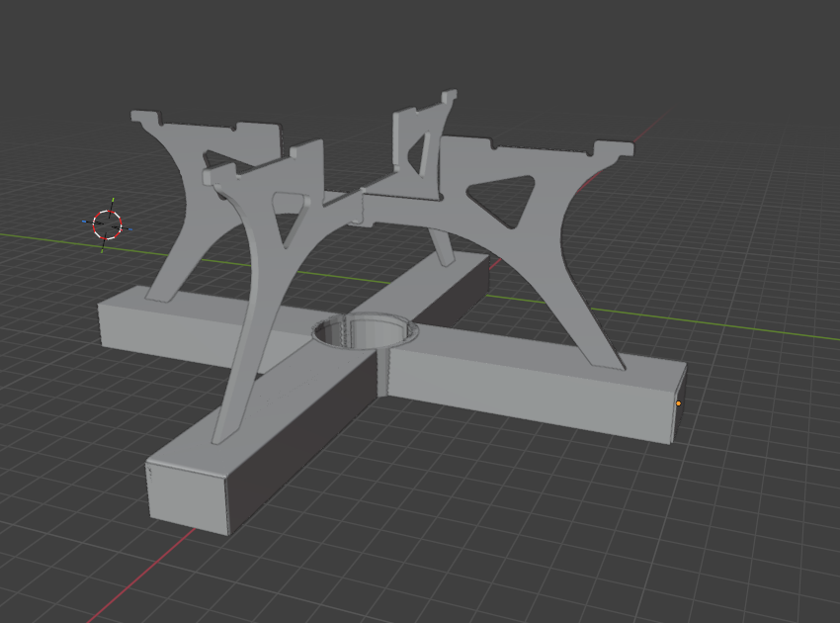Screen dimensions: 840x623
Task: Select the circular hole in the base center
Action: (365, 331)
